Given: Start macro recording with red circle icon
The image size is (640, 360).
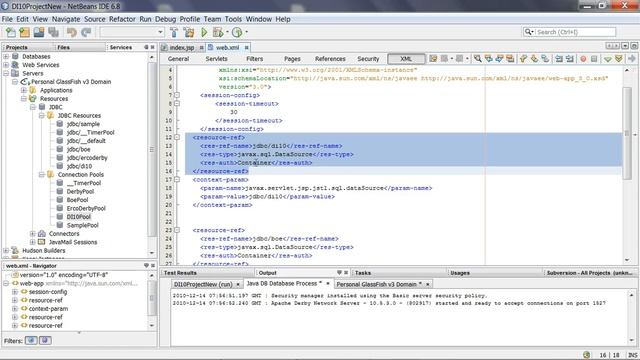Looking at the screenshot, I should tap(583, 59).
